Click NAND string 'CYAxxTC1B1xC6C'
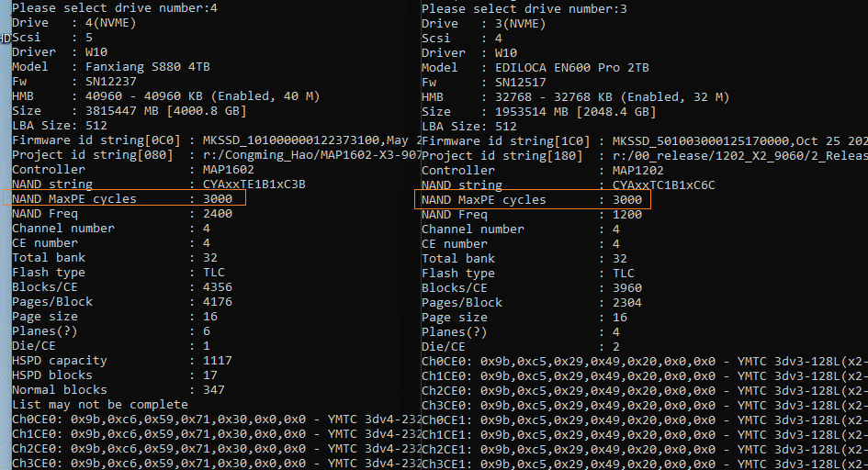Screen dimensions: 868x470 (664, 185)
